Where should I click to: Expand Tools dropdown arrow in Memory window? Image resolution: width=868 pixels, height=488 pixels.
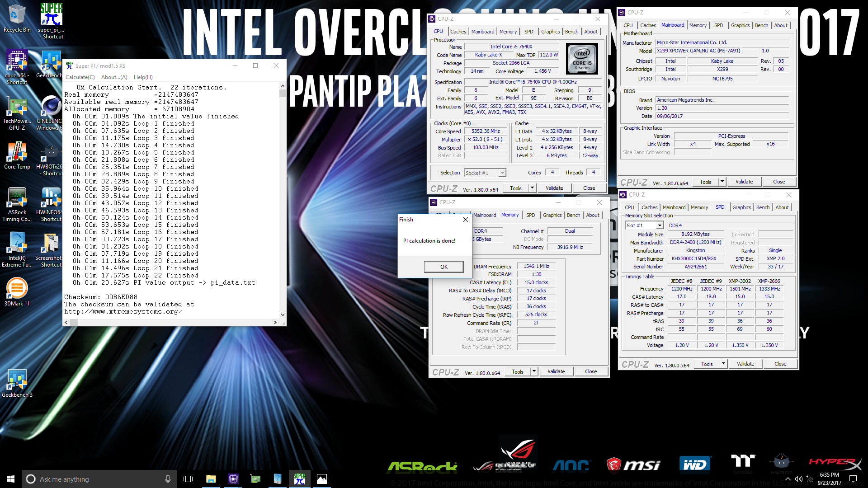coord(534,371)
